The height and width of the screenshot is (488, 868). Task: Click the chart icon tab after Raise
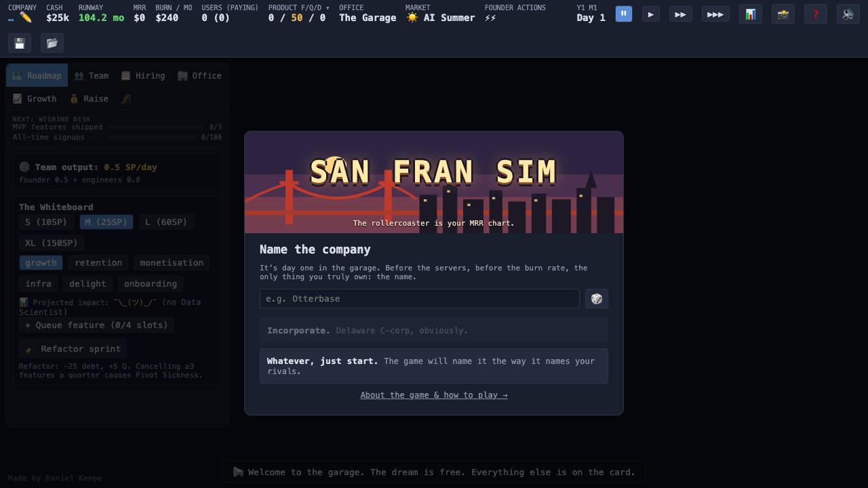tap(126, 99)
